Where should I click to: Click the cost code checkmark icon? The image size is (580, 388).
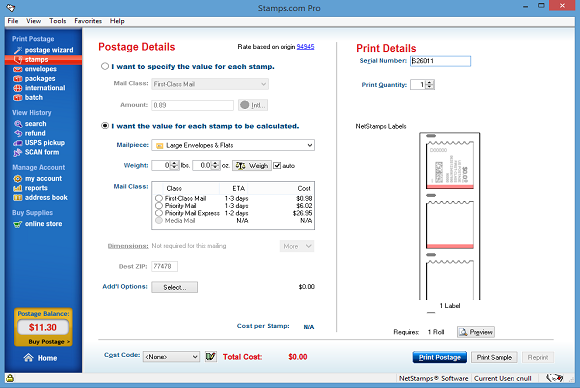pos(210,357)
